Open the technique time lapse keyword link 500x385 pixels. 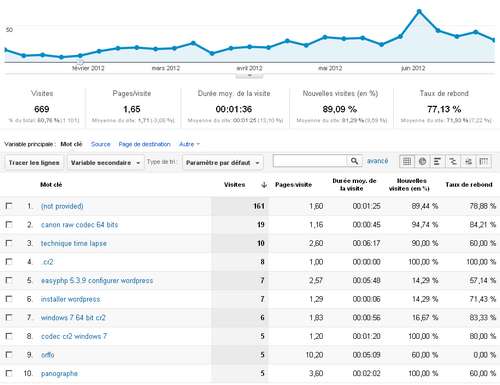point(74,243)
